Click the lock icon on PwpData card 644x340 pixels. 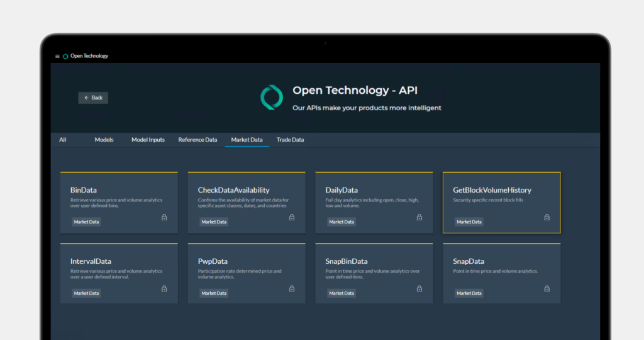(292, 288)
